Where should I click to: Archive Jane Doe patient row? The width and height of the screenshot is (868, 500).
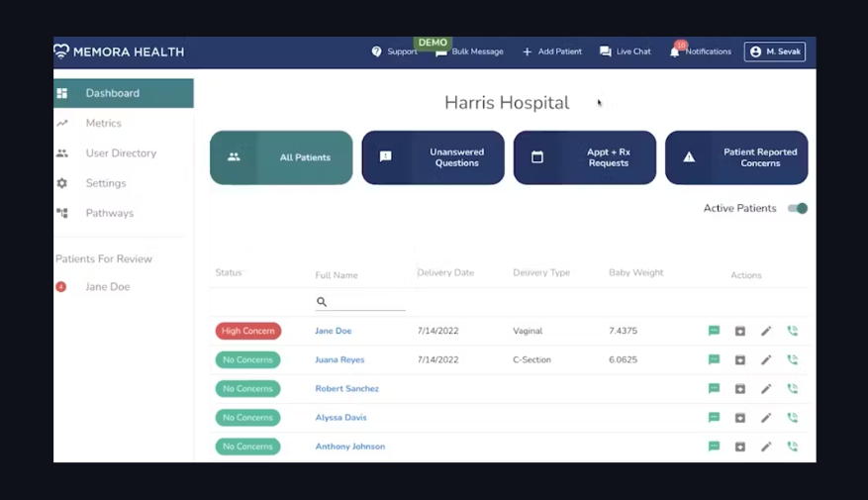[x=740, y=331]
